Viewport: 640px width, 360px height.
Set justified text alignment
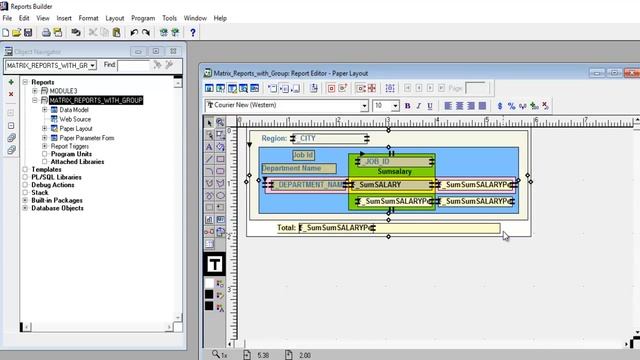tap(482, 106)
